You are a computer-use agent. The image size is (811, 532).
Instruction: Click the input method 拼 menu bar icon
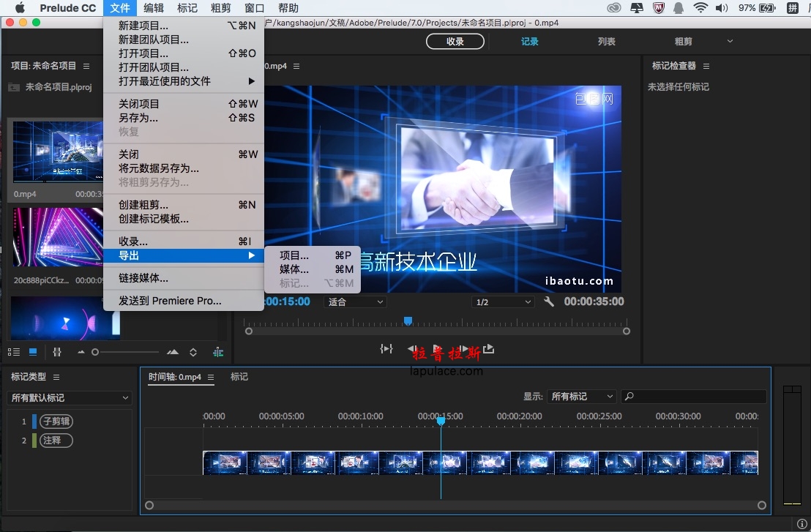point(793,8)
